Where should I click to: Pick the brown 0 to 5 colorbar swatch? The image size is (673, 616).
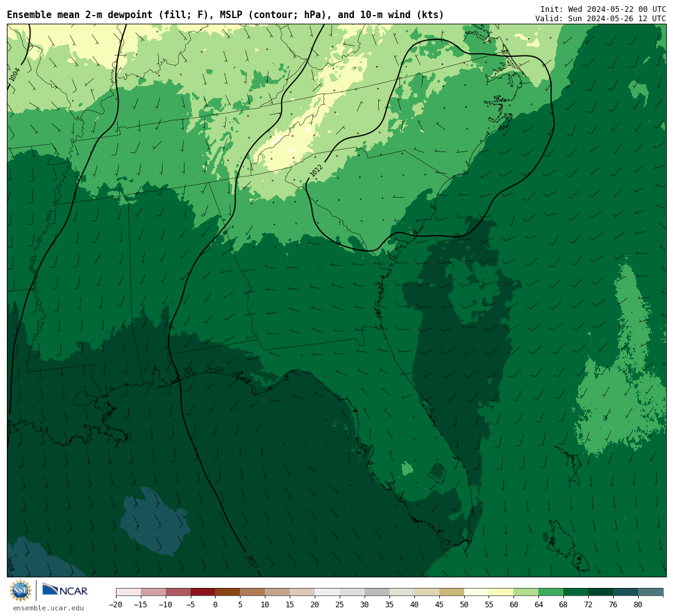tap(228, 592)
